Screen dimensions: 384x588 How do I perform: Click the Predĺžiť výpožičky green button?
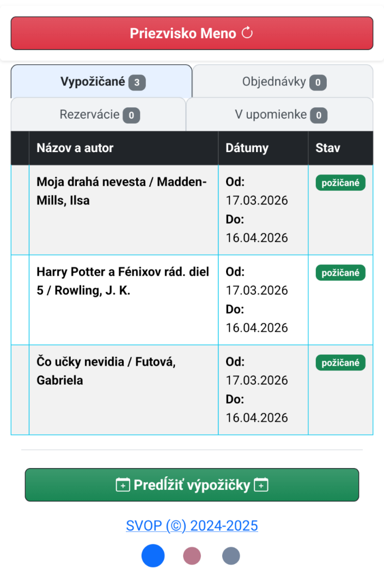click(192, 485)
